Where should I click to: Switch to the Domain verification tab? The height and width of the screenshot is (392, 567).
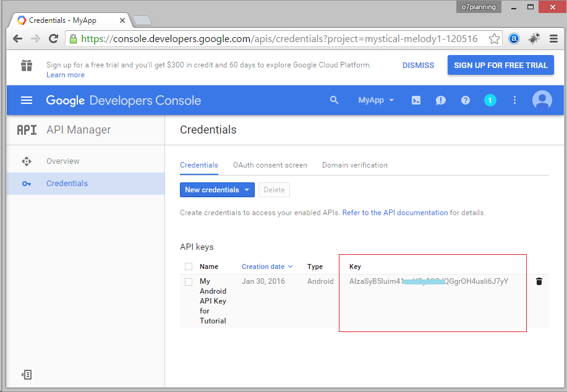click(x=355, y=165)
